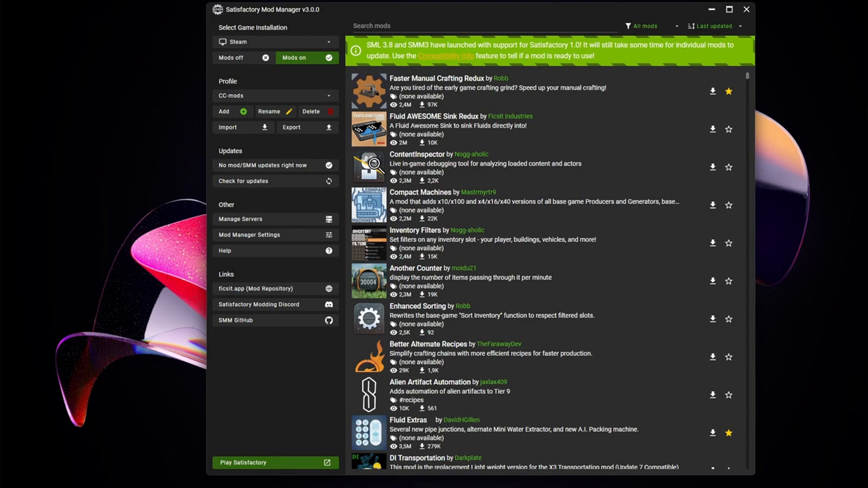
Task: Open the Enhanced Sorting gear thumbnail
Action: point(369,319)
